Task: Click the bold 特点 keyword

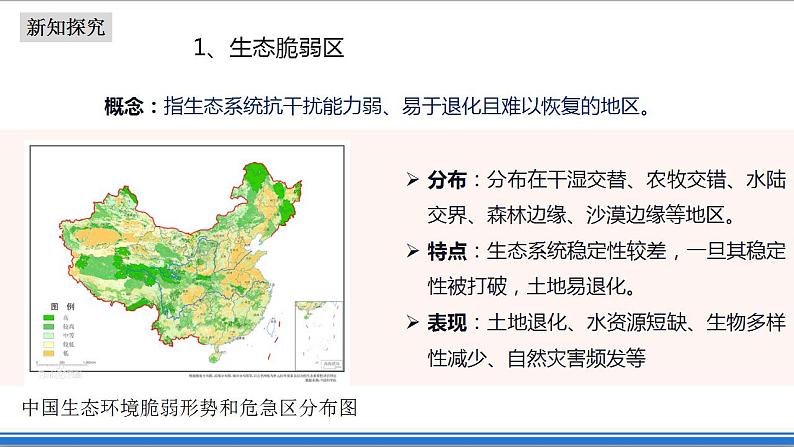Action: coord(447,251)
